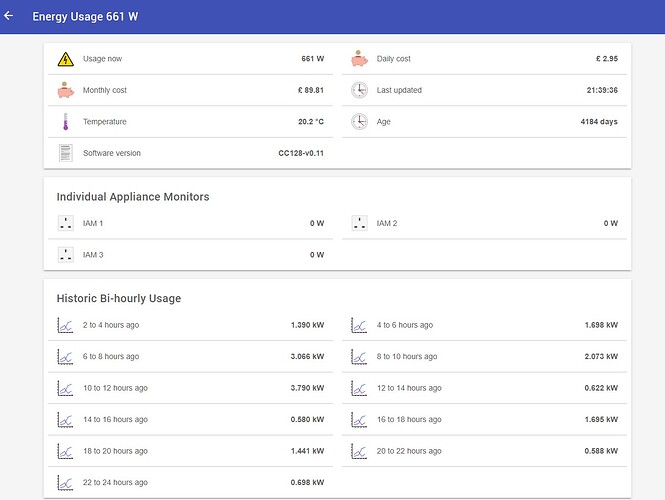Click chart icon for 2 to 4 hours ago
Image resolution: width=665 pixels, height=500 pixels.
65,325
